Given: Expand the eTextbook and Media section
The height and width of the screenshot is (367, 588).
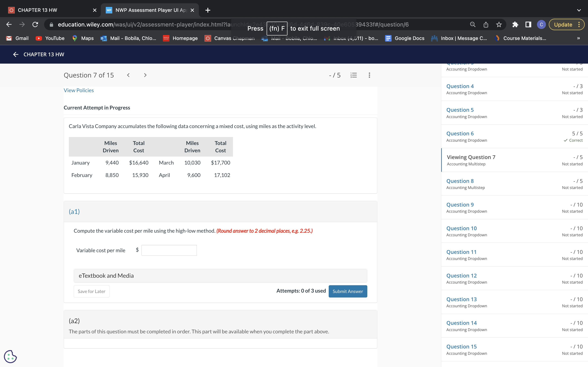Looking at the screenshot, I should 220,275.
